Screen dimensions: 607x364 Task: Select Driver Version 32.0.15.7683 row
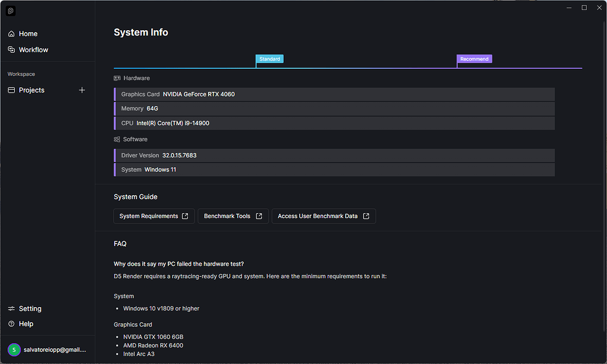[x=334, y=155]
